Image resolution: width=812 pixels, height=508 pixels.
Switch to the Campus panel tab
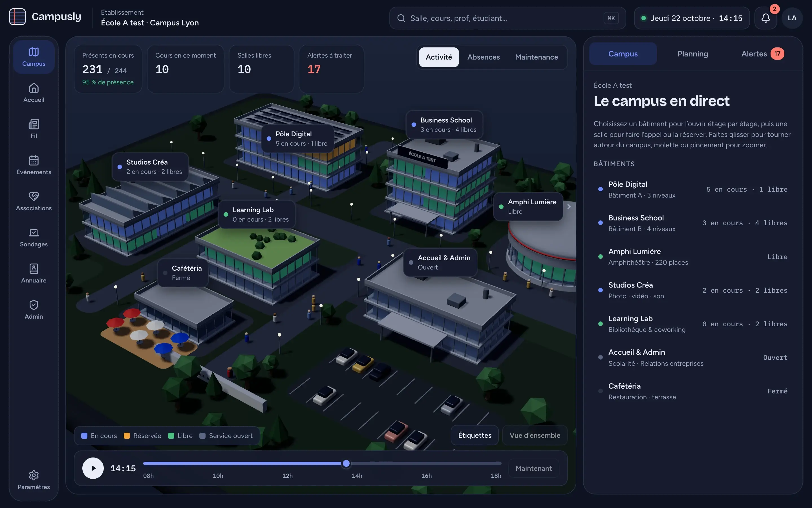click(623, 54)
